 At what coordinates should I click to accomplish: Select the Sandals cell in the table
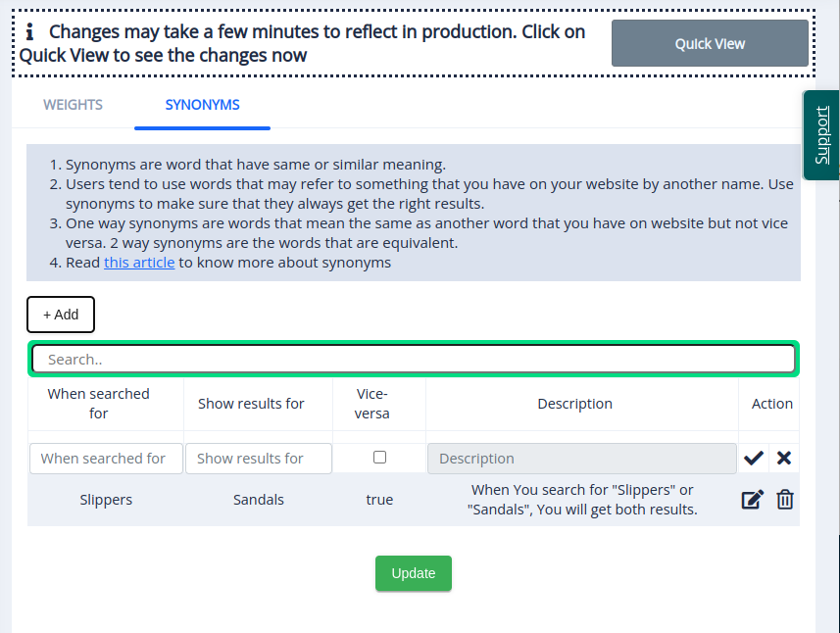(x=259, y=500)
